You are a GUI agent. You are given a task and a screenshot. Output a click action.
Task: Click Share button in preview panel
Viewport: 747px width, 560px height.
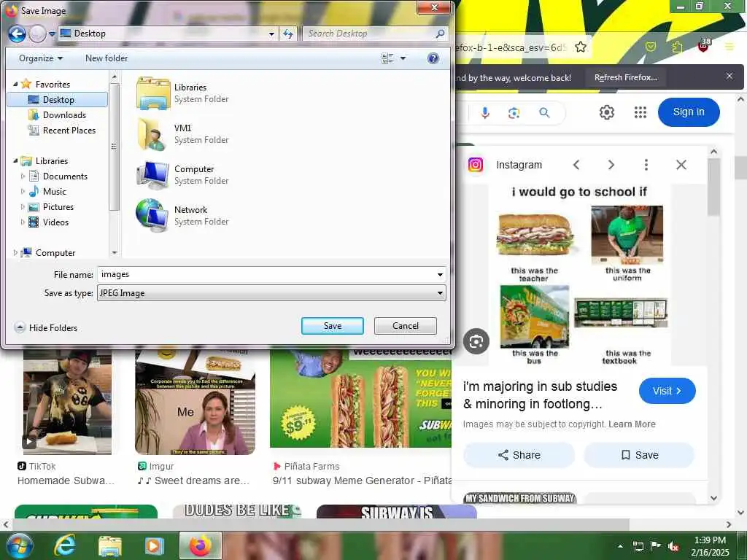click(x=519, y=455)
